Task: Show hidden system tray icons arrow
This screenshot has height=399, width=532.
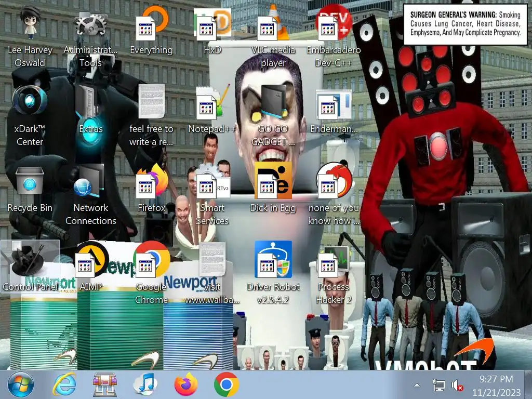Action: tap(417, 385)
